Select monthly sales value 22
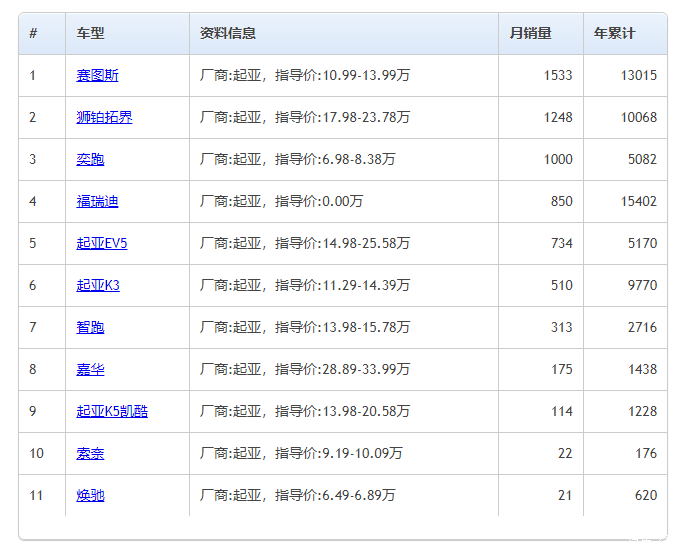681x551 pixels. pyautogui.click(x=565, y=453)
